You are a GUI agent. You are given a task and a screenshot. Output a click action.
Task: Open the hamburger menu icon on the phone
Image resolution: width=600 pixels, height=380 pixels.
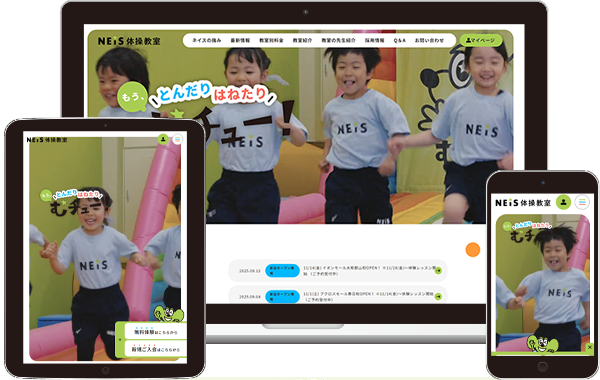click(582, 202)
